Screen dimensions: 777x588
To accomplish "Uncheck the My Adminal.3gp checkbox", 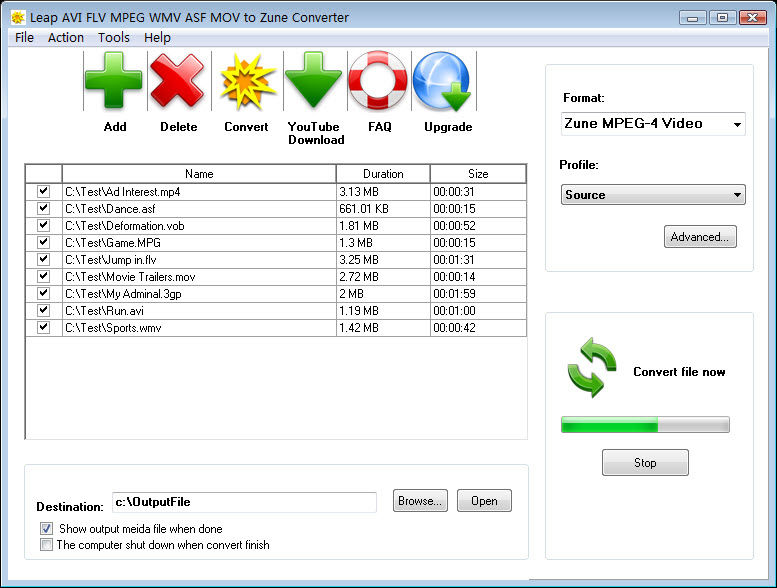I will [x=44, y=293].
